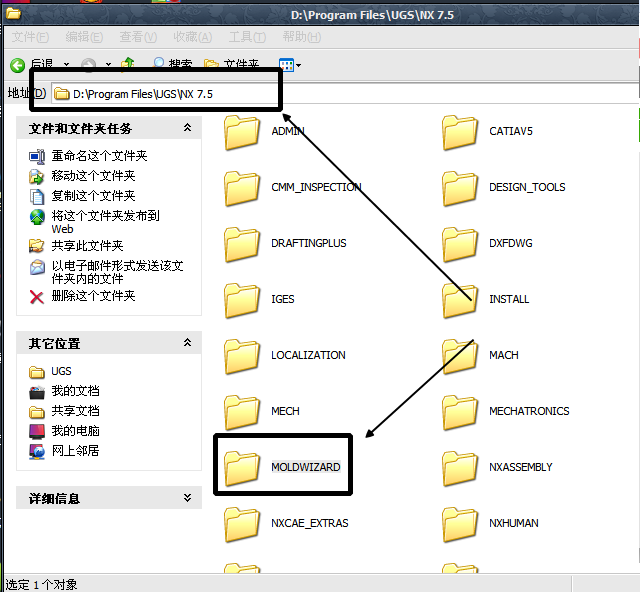Select the INSTALL folder icon
Screen dimensions: 640x592
tap(460, 300)
